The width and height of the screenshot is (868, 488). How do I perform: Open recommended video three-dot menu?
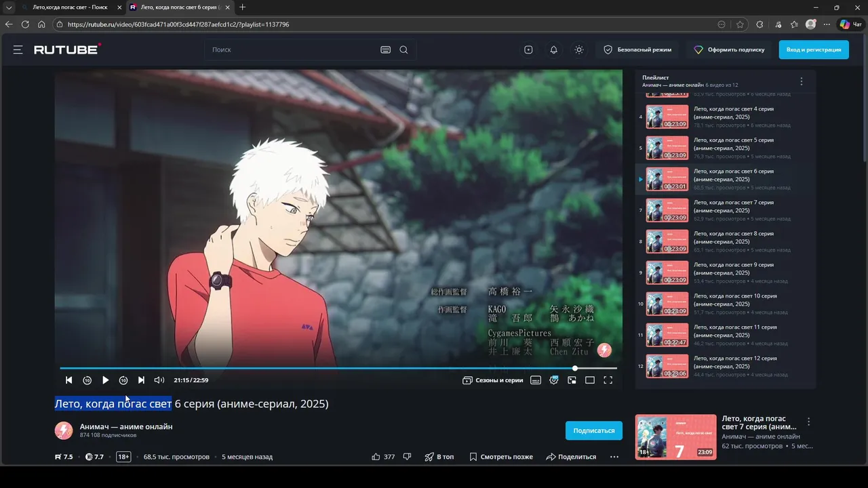coord(808,422)
